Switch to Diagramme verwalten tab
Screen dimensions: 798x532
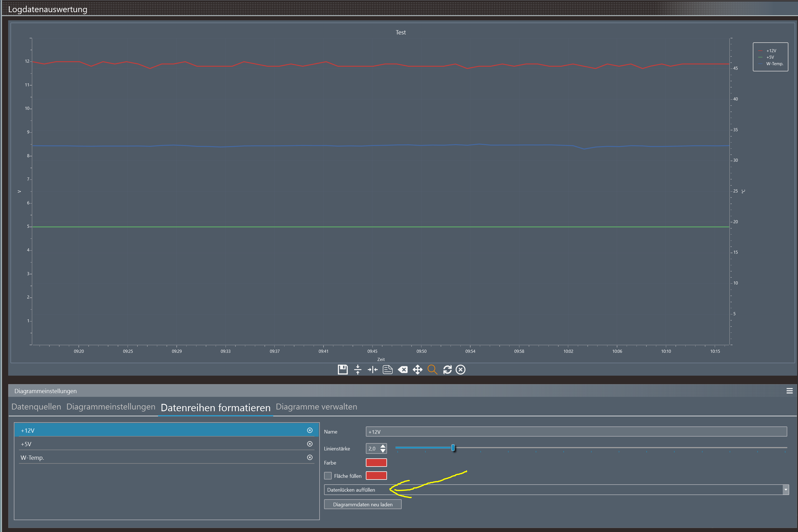click(x=316, y=407)
